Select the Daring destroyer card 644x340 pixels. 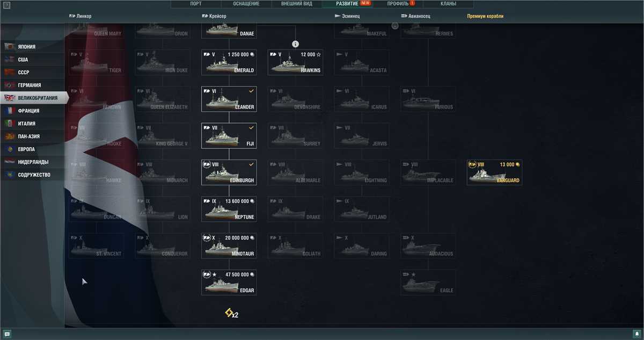(x=362, y=245)
